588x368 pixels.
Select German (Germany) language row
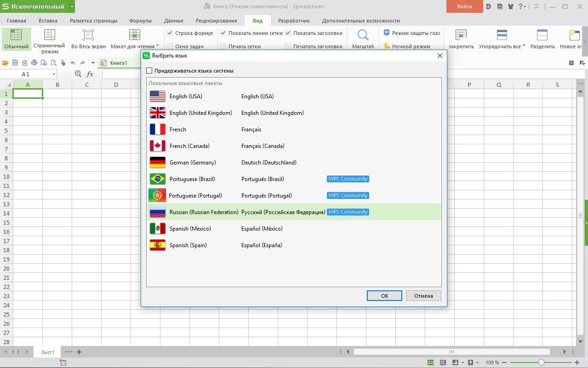pos(294,163)
